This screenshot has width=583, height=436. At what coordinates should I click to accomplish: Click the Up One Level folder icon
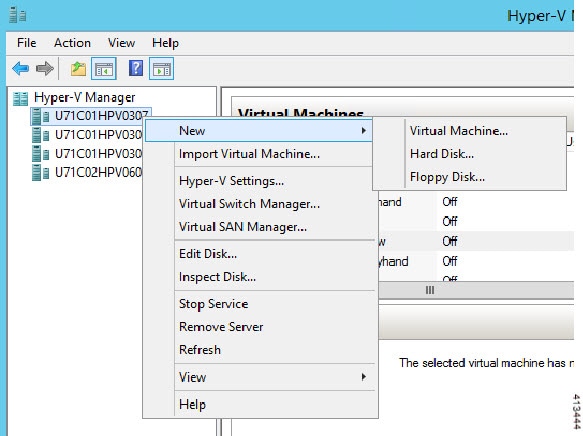pos(78,69)
